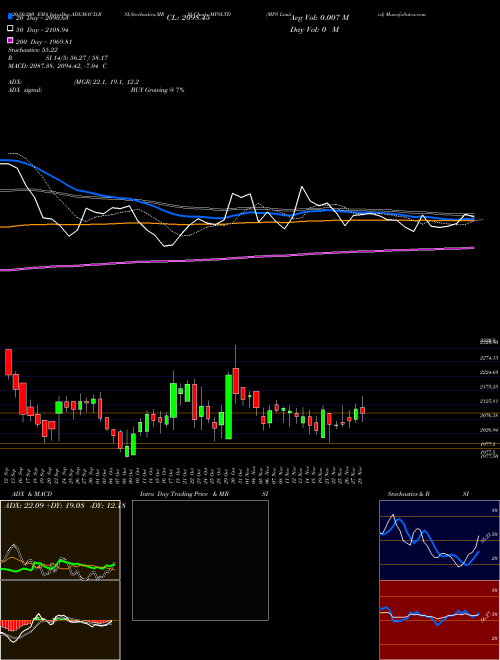
Task: Click the 2274.13 price axis label
Action: (x=489, y=358)
